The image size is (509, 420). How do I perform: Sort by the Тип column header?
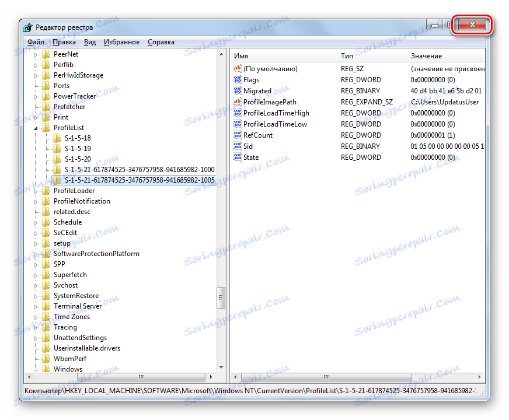[x=372, y=56]
